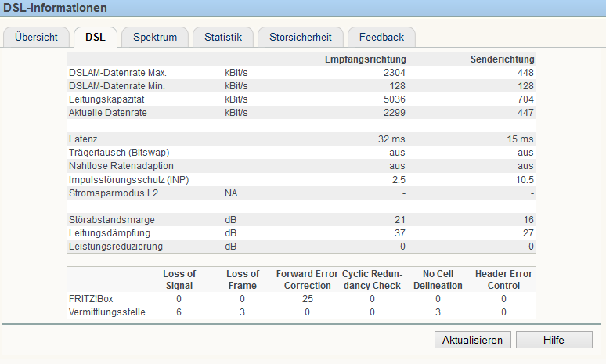
Task: Select the Leitungskapazität row label
Action: [x=106, y=99]
